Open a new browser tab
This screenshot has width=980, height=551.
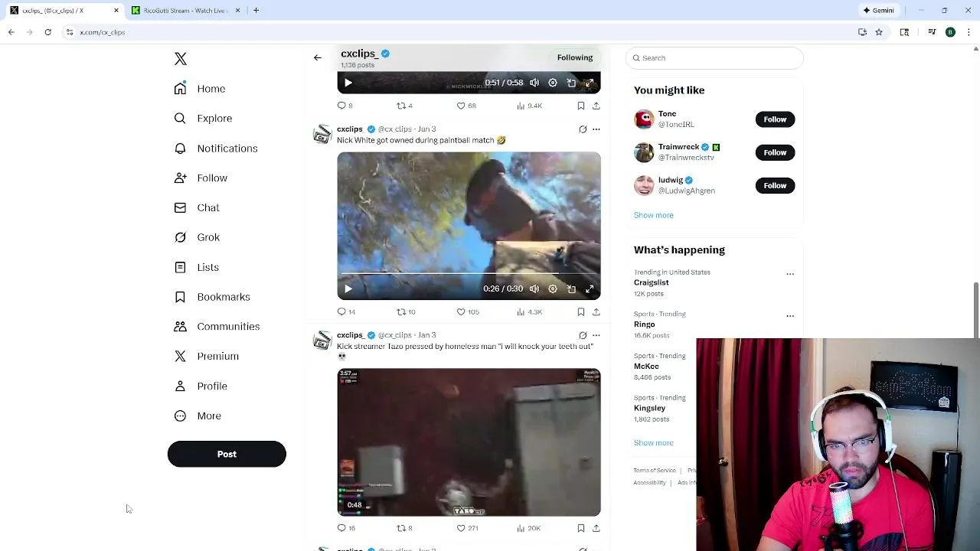pos(256,10)
